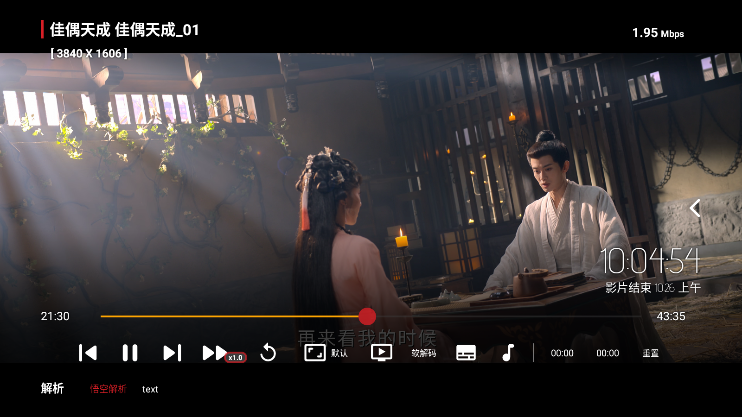Change the fast-forward playback speed
Image resolution: width=742 pixels, height=417 pixels.
point(214,353)
